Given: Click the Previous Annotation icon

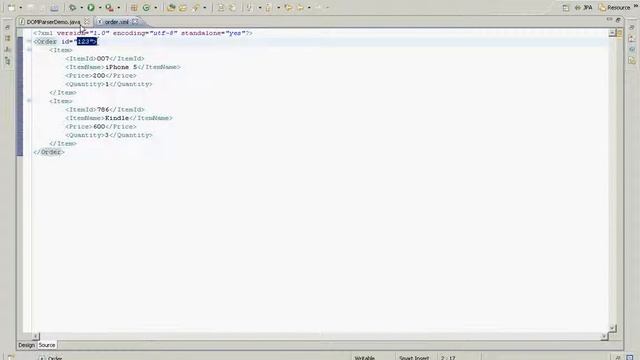Looking at the screenshot, I should [269, 8].
